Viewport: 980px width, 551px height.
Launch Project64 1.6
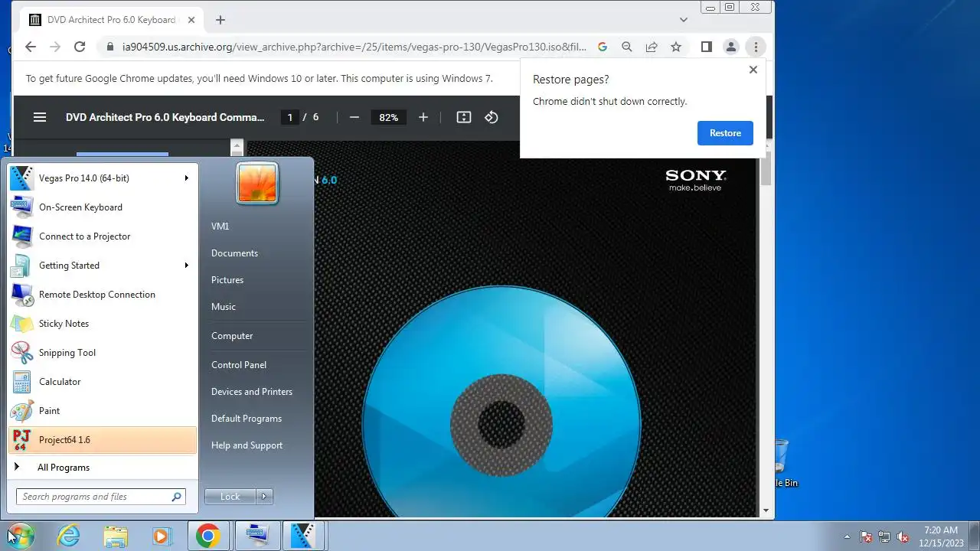[103, 440]
